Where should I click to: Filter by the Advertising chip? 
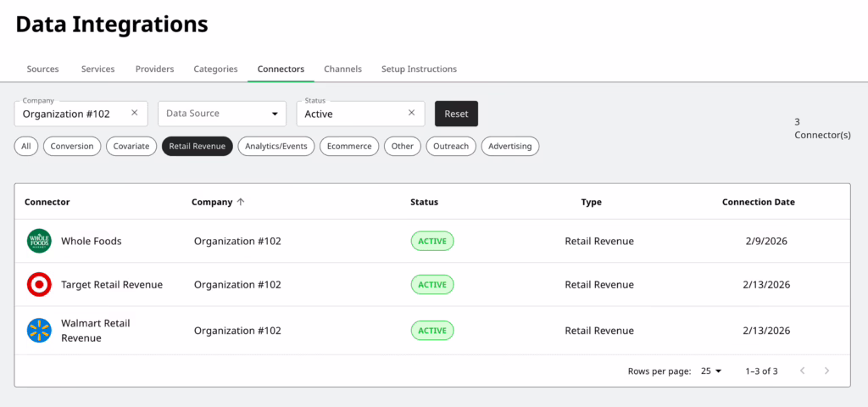pos(509,146)
